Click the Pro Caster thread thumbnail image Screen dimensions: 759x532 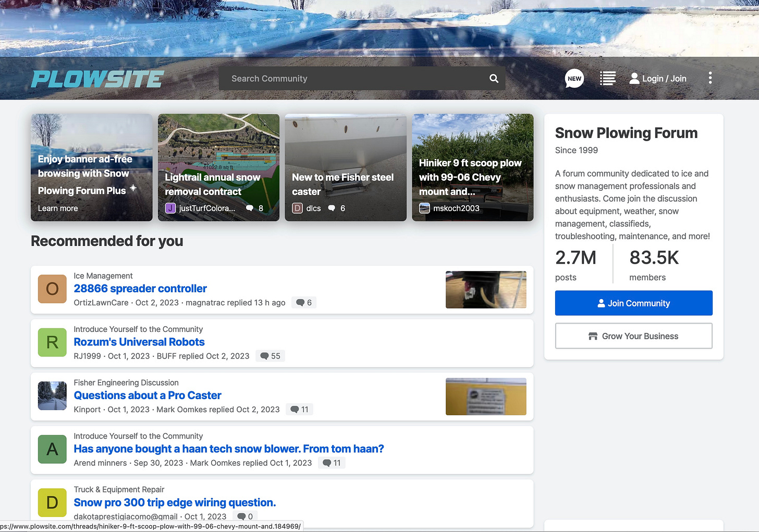point(486,397)
